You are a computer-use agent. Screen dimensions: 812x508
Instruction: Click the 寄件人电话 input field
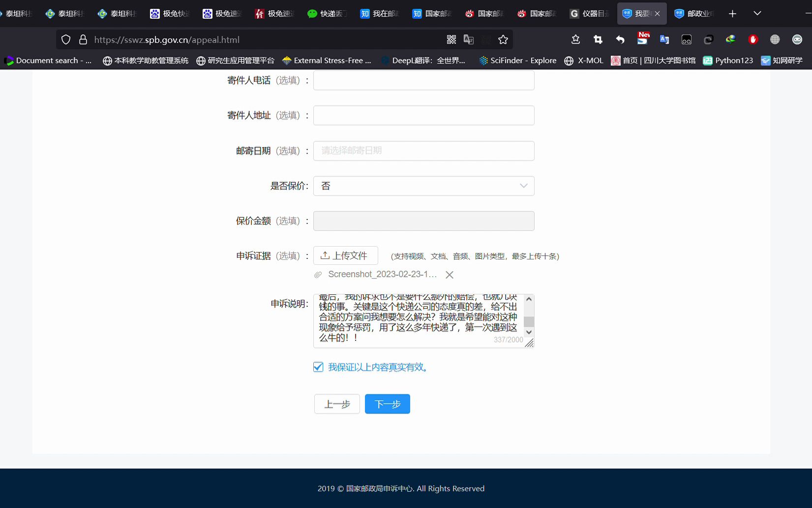(x=424, y=80)
